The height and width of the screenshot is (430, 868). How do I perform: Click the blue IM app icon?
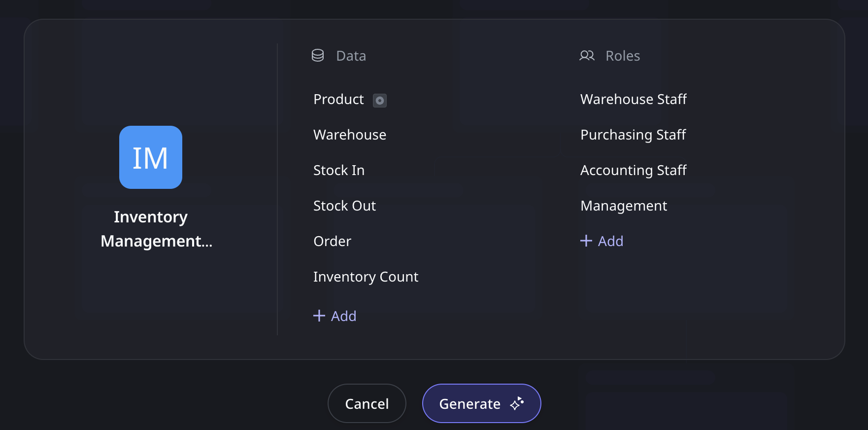coord(150,157)
